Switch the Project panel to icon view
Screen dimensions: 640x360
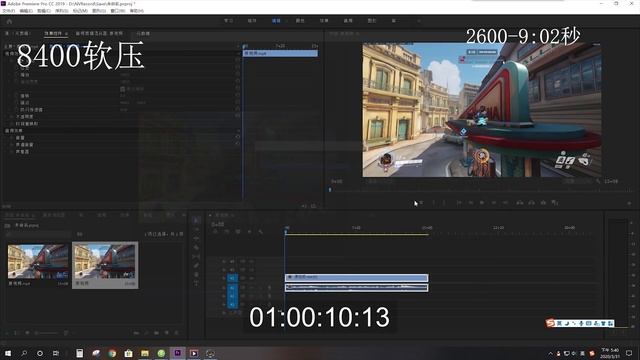coord(27,333)
